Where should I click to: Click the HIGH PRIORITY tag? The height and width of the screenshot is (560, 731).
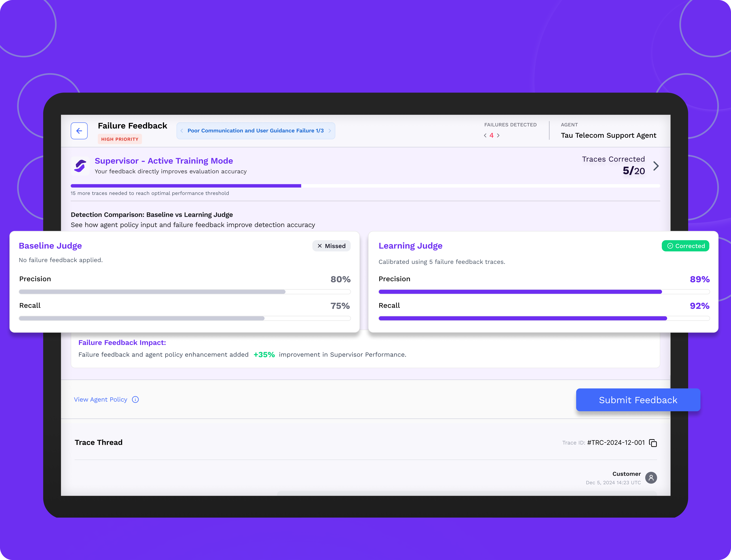point(120,139)
